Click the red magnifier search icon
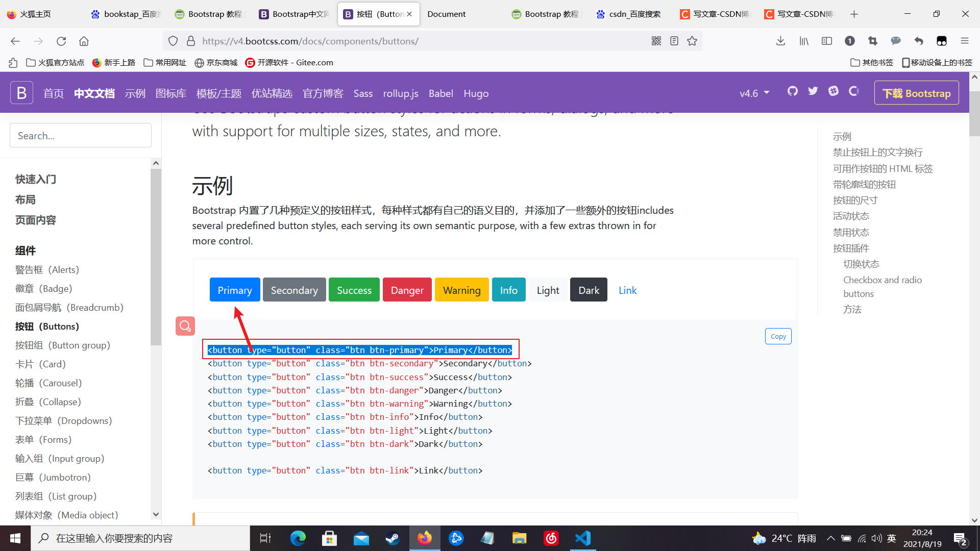This screenshot has width=980, height=551. [x=185, y=326]
